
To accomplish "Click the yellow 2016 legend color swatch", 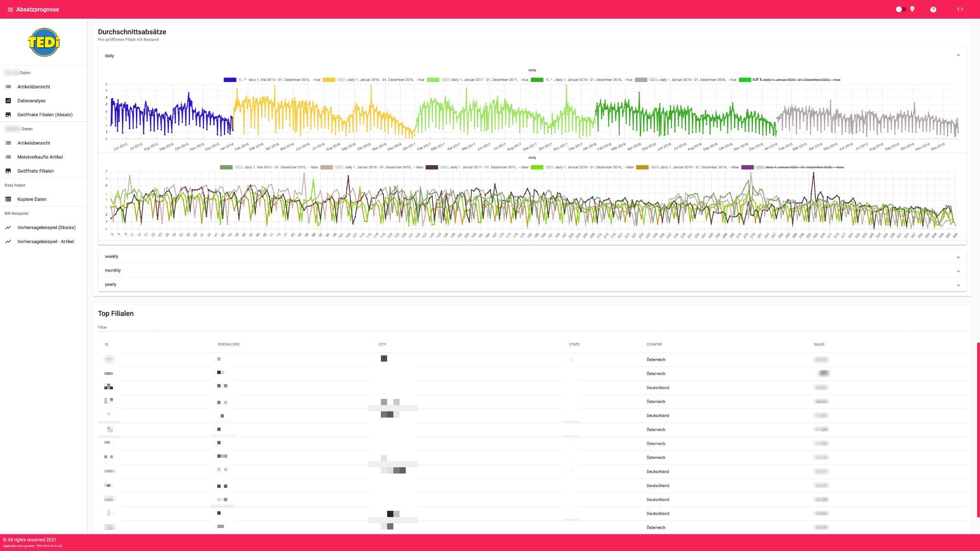I will 329,80.
